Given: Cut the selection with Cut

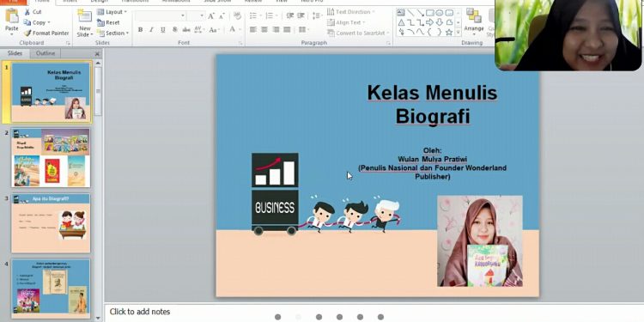Looking at the screenshot, I should 33,12.
